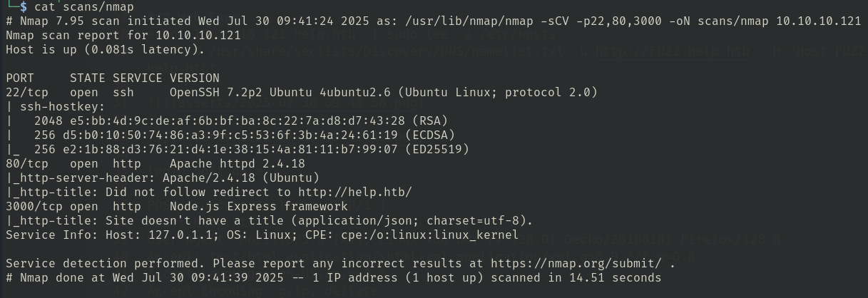Click the 'Nmap scan report for 10.10.10.121' line
This screenshot has height=298, width=868.
pos(122,36)
